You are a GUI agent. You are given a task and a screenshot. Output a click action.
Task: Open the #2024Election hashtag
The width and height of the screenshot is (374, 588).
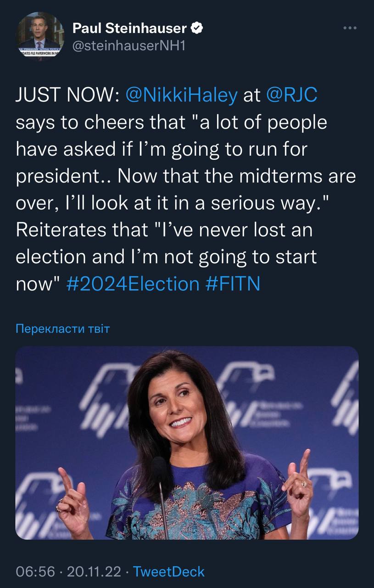pyautogui.click(x=133, y=283)
